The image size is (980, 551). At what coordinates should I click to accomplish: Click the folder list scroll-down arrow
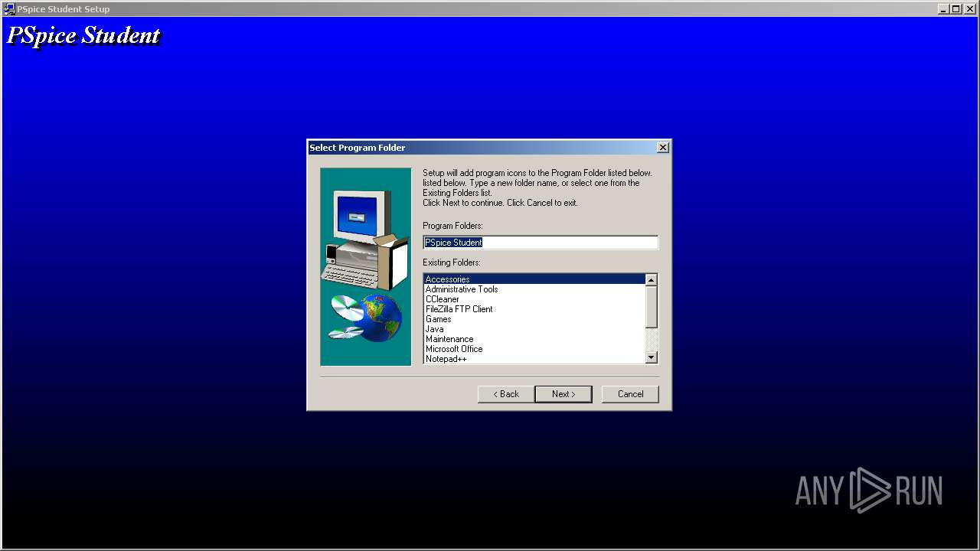pyautogui.click(x=652, y=357)
